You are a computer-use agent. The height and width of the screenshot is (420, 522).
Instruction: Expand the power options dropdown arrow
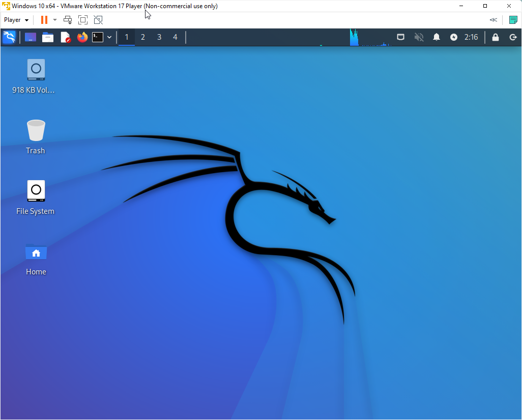pyautogui.click(x=55, y=20)
